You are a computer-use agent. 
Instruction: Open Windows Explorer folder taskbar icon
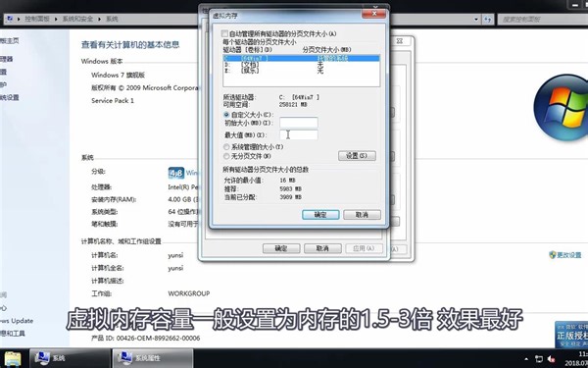13,358
